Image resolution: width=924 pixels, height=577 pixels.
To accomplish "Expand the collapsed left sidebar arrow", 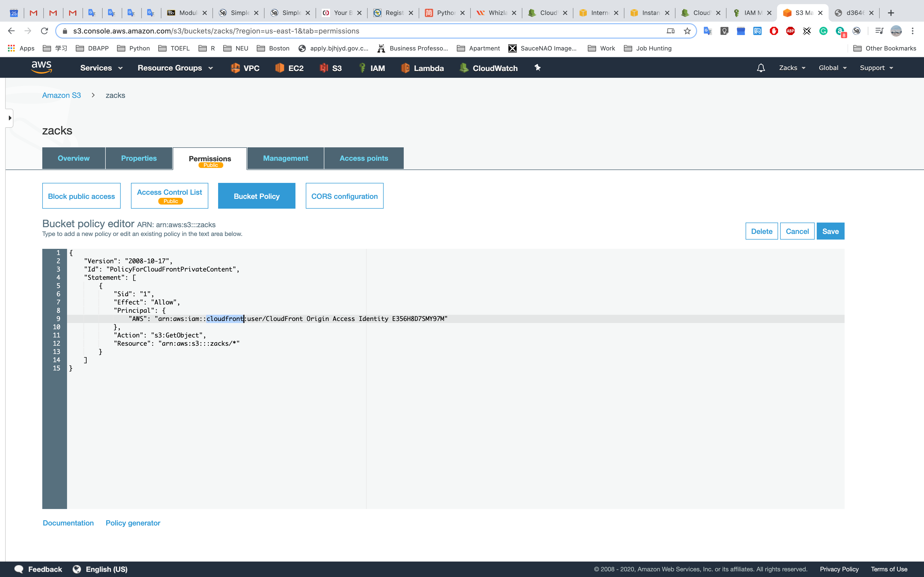I will (10, 118).
